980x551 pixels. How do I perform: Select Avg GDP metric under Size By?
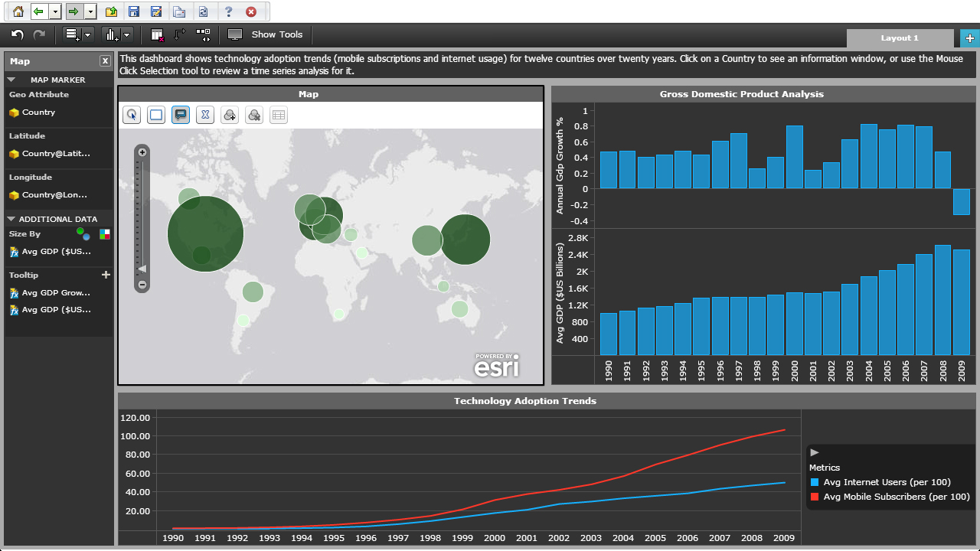click(x=51, y=251)
